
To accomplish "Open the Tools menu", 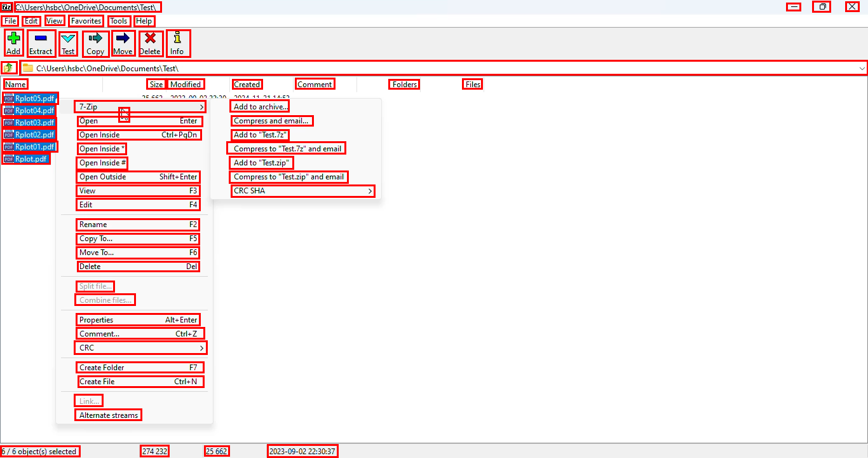I will 119,21.
